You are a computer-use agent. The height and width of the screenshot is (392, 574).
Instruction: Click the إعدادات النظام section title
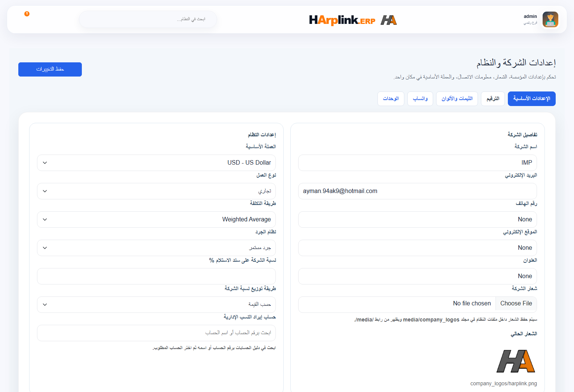262,134
